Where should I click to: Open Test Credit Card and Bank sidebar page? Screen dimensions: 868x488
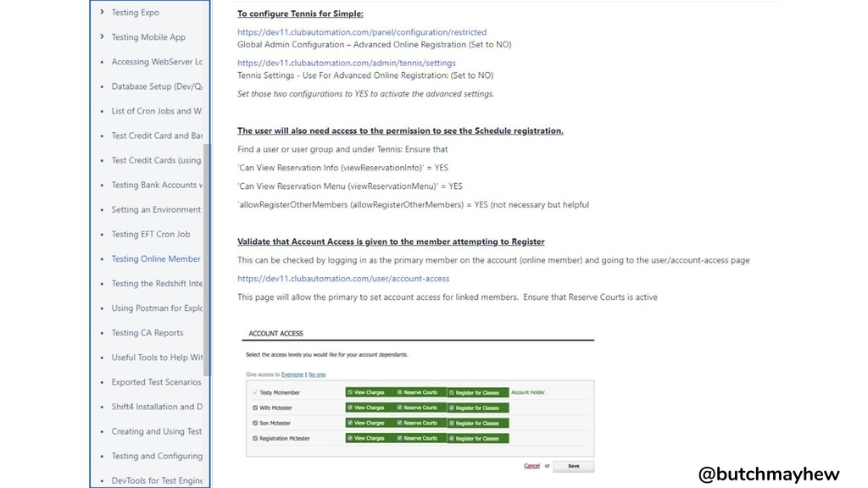tap(157, 136)
